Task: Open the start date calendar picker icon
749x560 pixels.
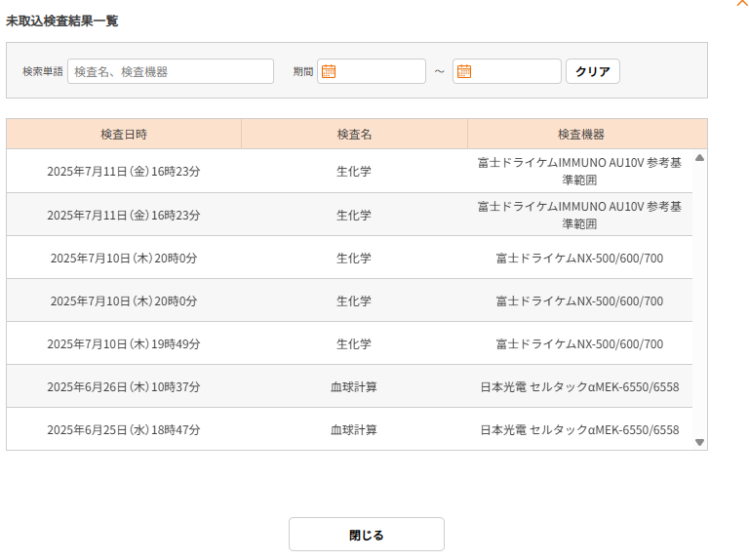Action: coord(329,71)
